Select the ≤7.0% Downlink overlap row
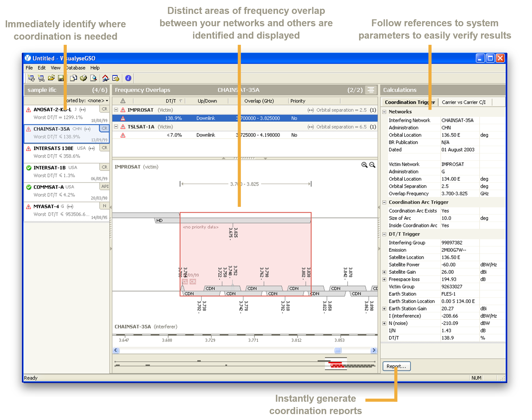The width and height of the screenshot is (532, 420). click(x=245, y=135)
